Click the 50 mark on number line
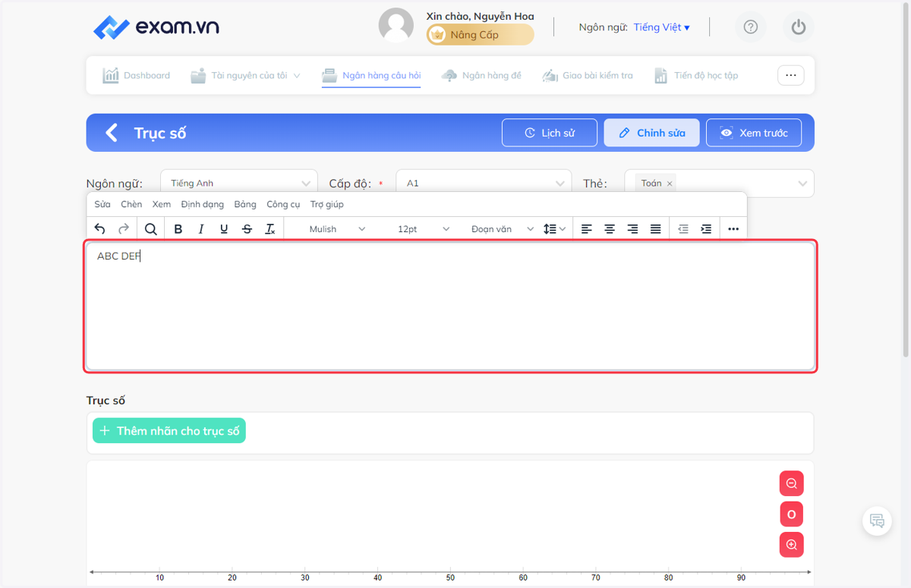 [x=450, y=577]
